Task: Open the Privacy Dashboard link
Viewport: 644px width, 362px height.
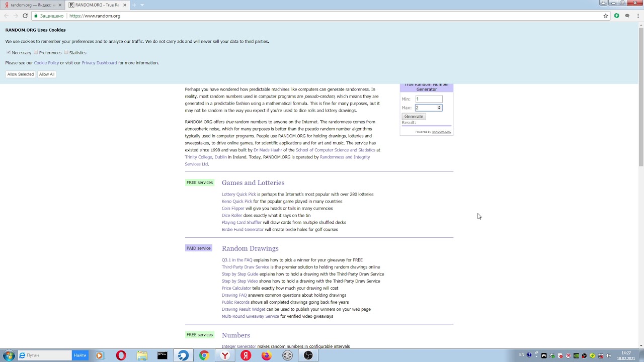Action: point(99,63)
